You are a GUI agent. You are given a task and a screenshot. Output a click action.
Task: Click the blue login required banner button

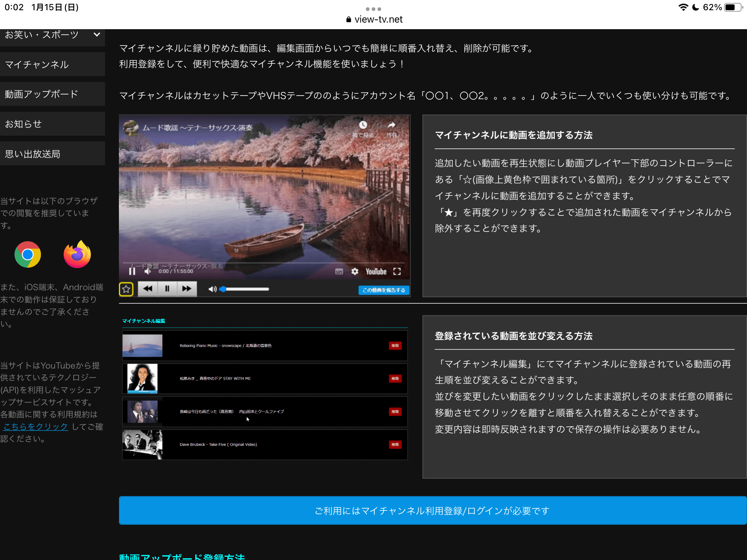pos(432,510)
